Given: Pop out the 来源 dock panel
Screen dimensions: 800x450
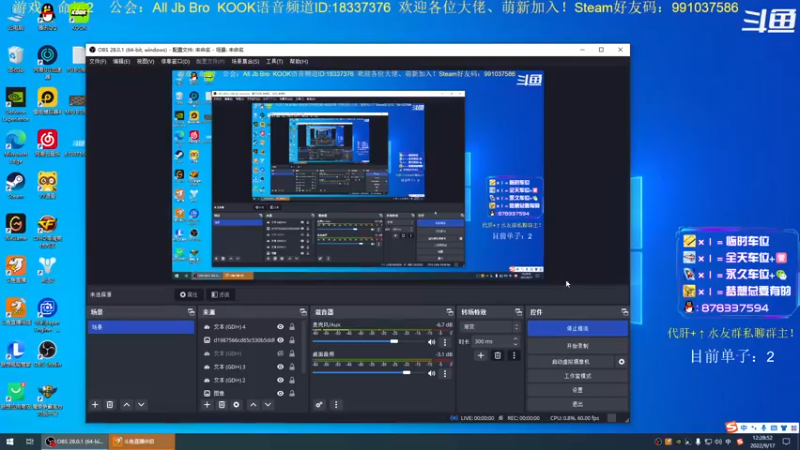Looking at the screenshot, I should [x=303, y=312].
